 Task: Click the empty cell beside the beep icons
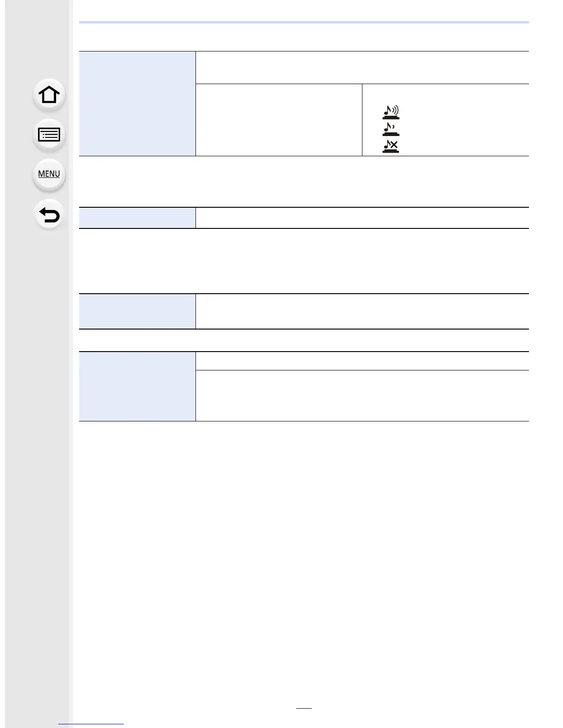279,120
